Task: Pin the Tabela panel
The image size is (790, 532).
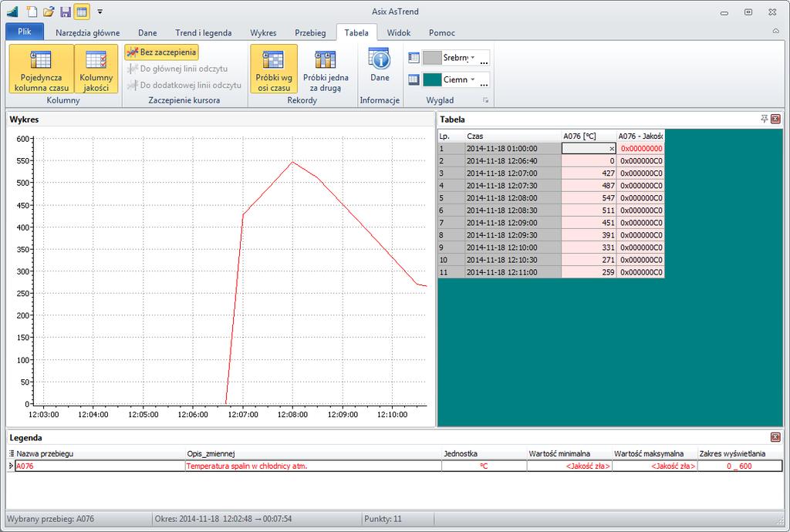Action: click(x=764, y=119)
